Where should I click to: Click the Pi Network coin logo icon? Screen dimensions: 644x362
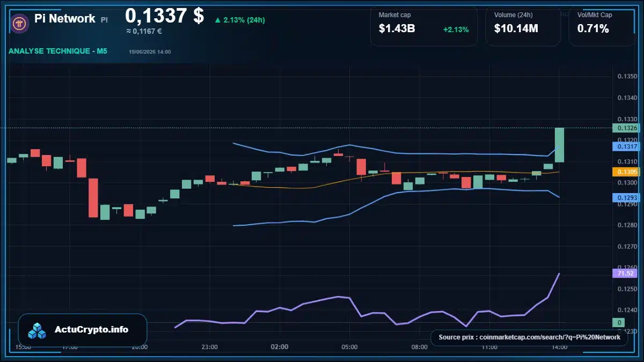point(19,23)
